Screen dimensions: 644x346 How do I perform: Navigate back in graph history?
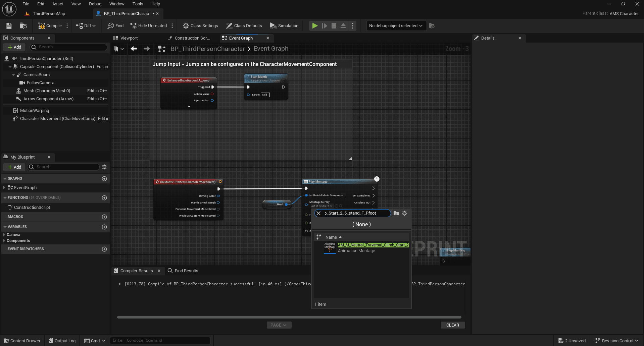pyautogui.click(x=134, y=49)
